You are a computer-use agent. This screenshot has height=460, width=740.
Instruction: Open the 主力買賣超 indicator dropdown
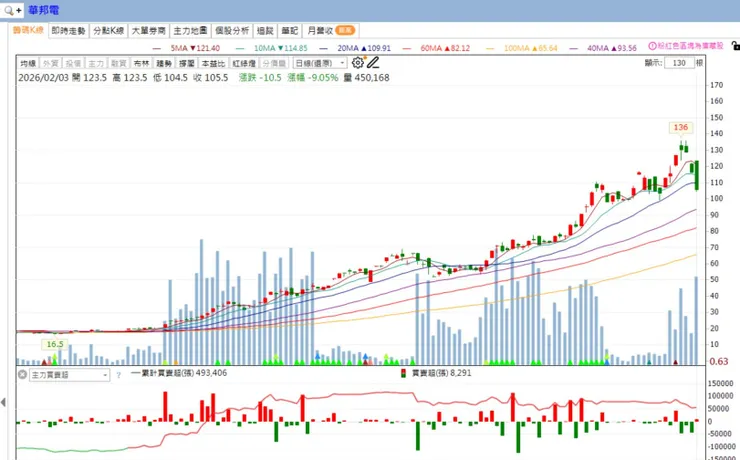(69, 375)
